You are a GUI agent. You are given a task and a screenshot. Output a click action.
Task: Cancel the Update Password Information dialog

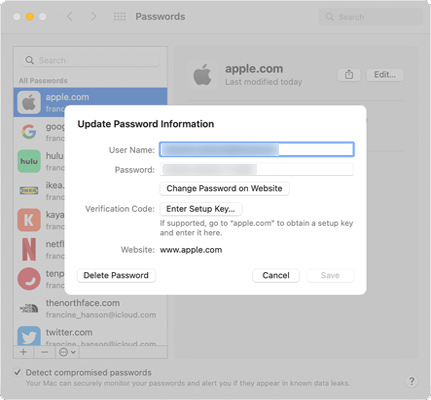276,275
